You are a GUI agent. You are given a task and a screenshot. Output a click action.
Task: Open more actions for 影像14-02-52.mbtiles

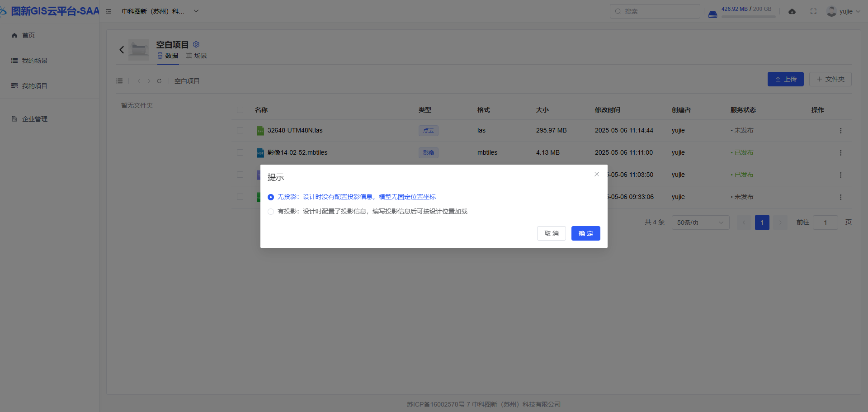click(840, 153)
